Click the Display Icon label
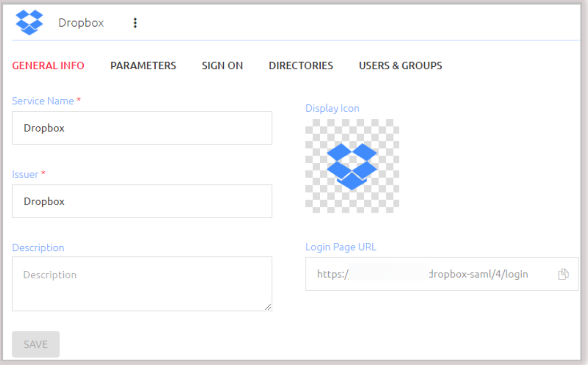Viewport: 588px width, 365px height. [x=333, y=108]
